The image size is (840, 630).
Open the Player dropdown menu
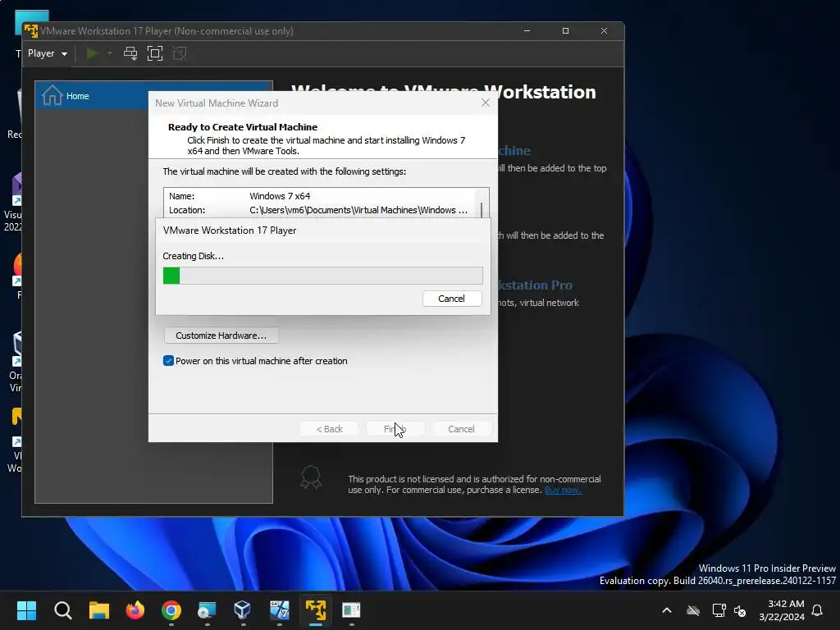47,53
